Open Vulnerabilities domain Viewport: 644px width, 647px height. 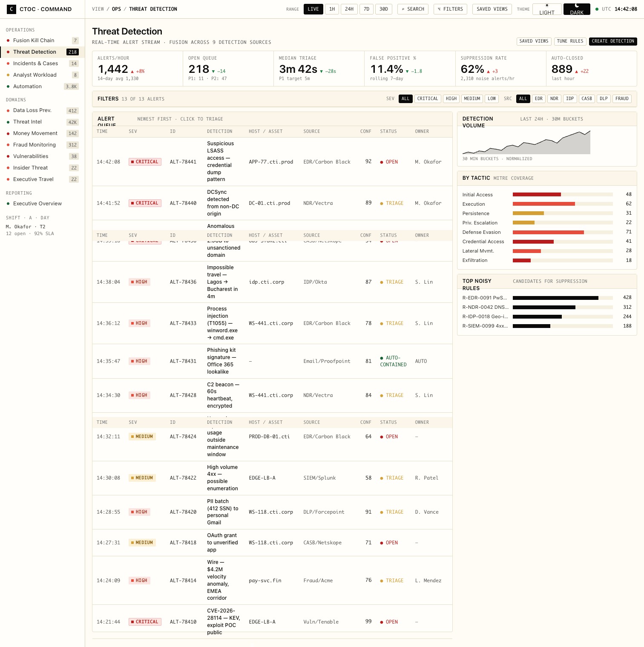pos(43,156)
